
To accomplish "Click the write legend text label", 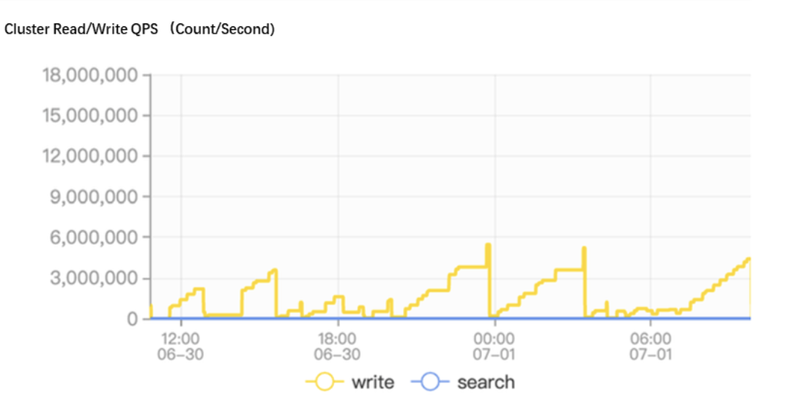I will 373,382.
